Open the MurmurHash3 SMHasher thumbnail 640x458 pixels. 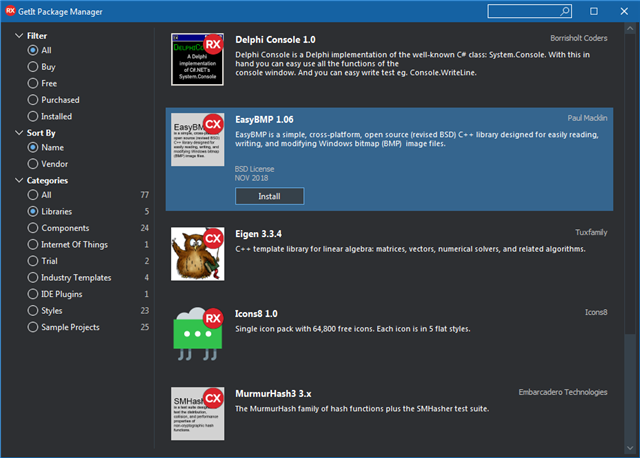(197, 414)
